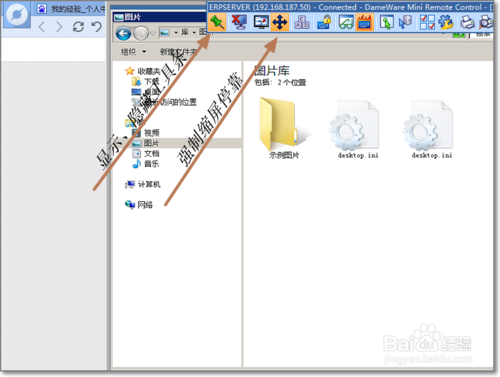The width and height of the screenshot is (500, 377).
Task: Click the ABC blocks send keys icon
Action: click(302, 22)
